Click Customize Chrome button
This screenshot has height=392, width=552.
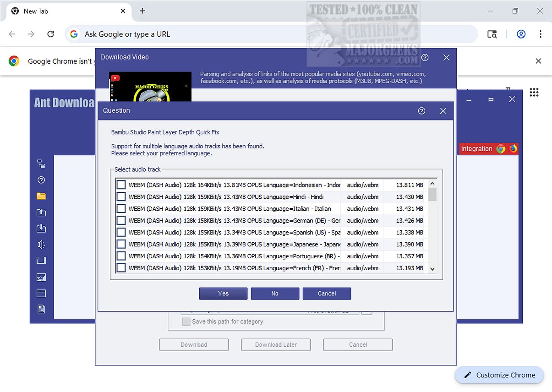pos(499,375)
